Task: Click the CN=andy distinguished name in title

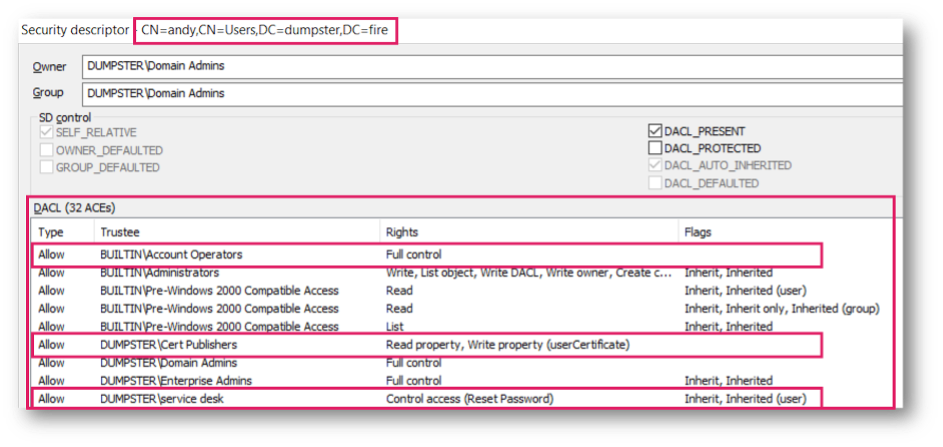Action: pyautogui.click(x=265, y=30)
